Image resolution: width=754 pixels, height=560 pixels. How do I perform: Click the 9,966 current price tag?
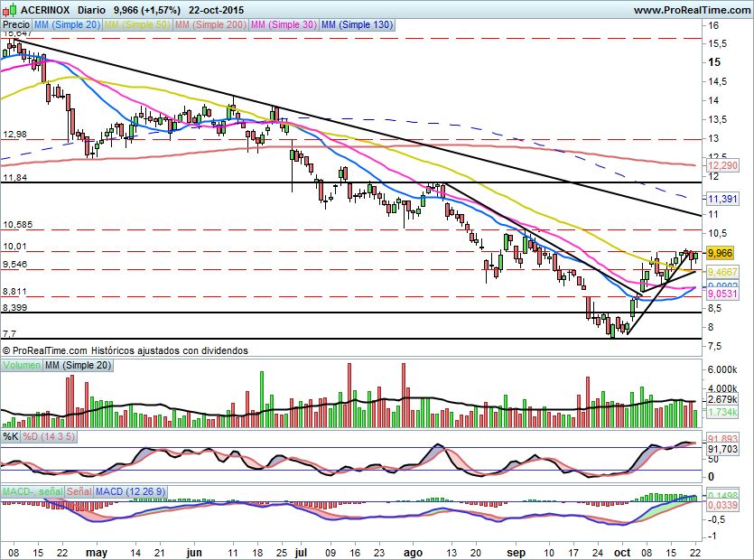coord(720,254)
